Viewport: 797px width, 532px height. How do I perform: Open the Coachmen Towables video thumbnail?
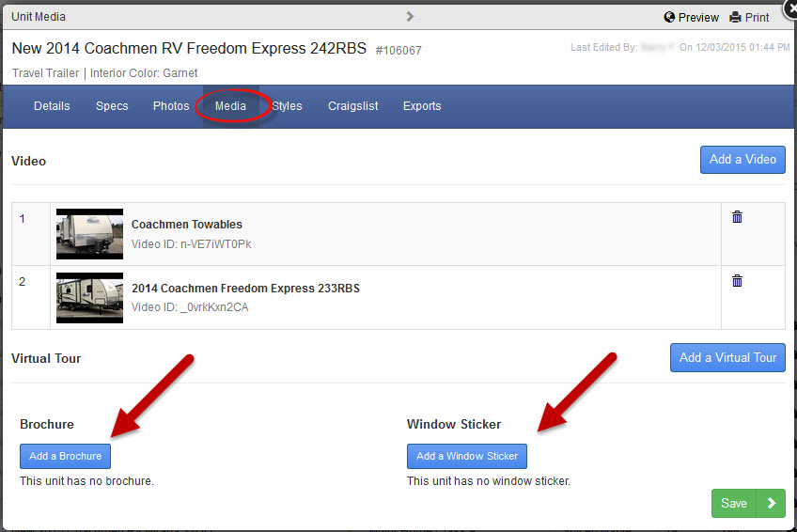[89, 234]
